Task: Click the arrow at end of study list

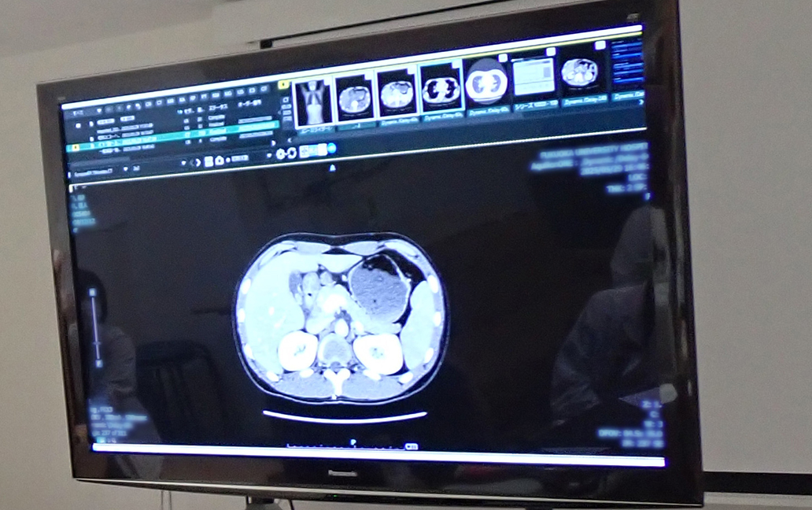Action: [x=273, y=143]
